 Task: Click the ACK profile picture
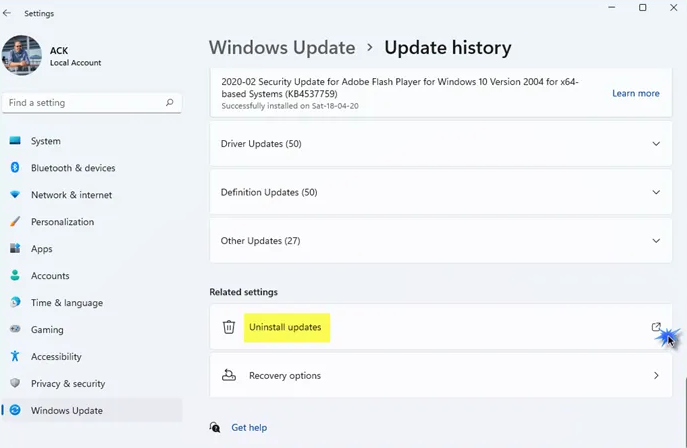22,56
